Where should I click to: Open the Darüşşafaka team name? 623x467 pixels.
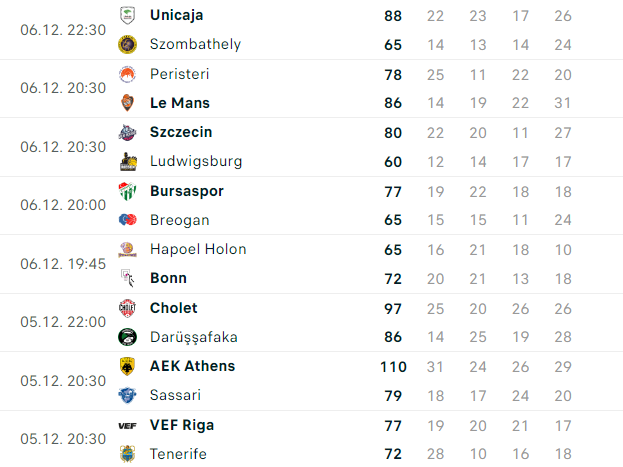[x=194, y=337]
